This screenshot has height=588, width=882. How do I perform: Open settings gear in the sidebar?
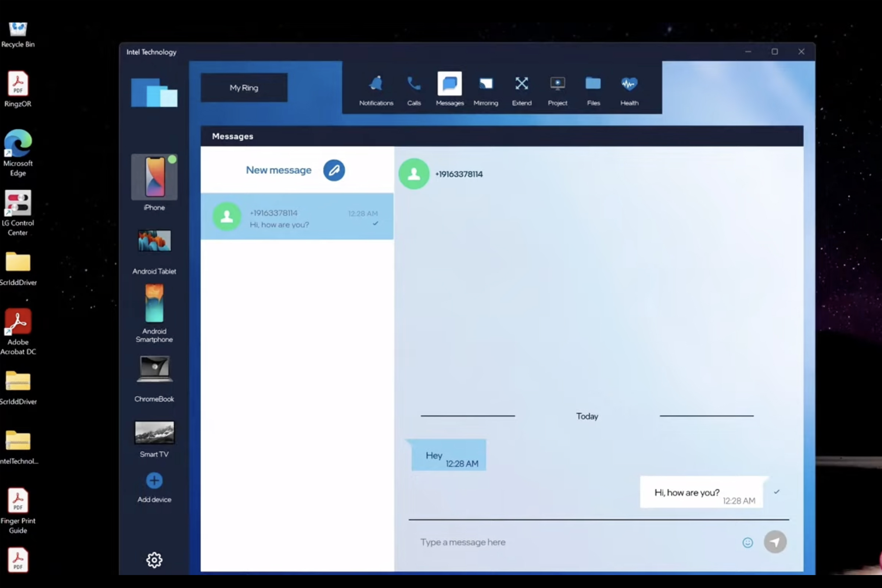tap(154, 560)
